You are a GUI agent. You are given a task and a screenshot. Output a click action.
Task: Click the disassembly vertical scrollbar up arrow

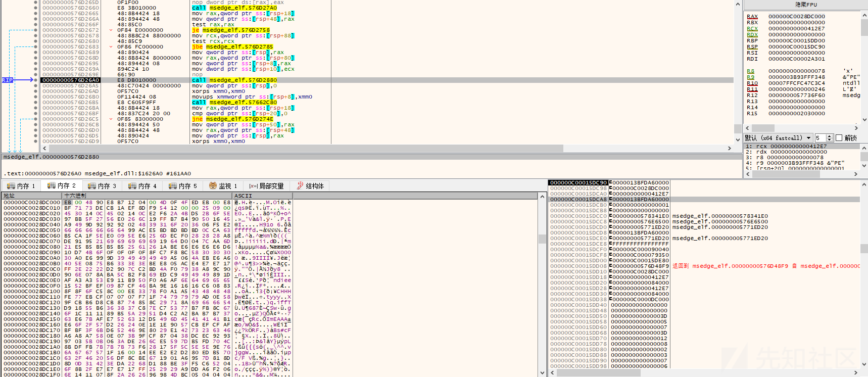(738, 4)
